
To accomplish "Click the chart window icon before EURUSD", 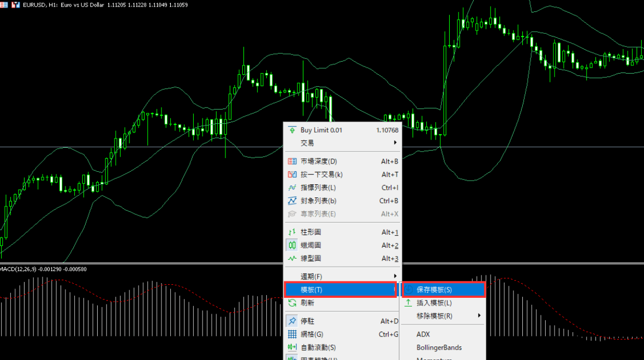I will pos(16,5).
